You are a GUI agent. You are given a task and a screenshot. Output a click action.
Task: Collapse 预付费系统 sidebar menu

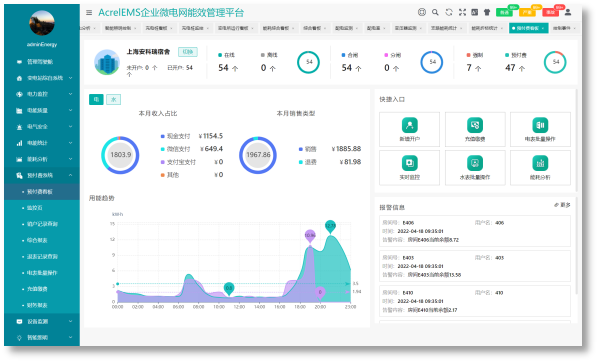(42, 175)
